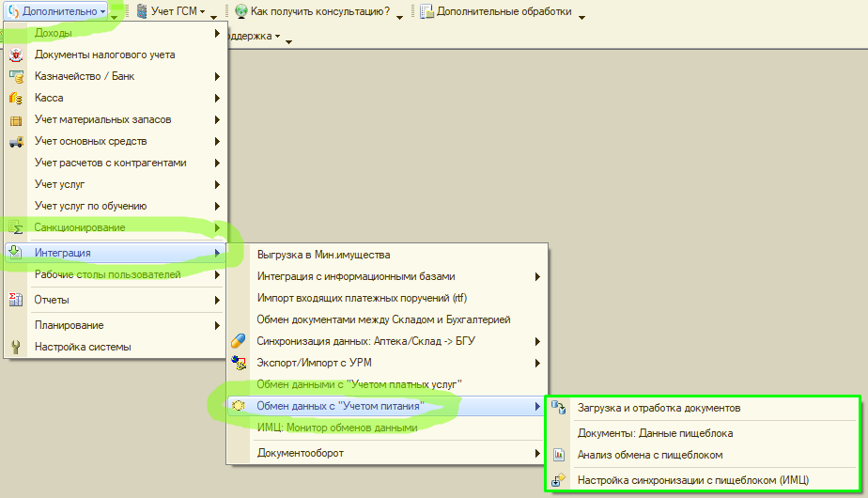Click the Аптека/Склад synchronization pill icon
The height and width of the screenshot is (498, 868).
(x=239, y=341)
